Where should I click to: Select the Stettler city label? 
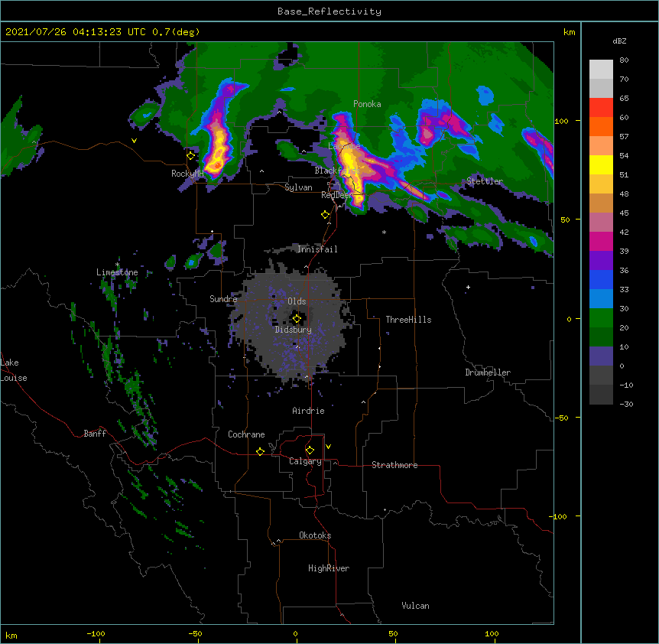(485, 181)
